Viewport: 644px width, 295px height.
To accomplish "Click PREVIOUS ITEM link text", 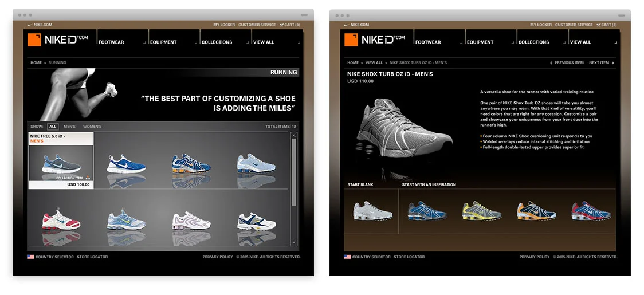I will [570, 63].
